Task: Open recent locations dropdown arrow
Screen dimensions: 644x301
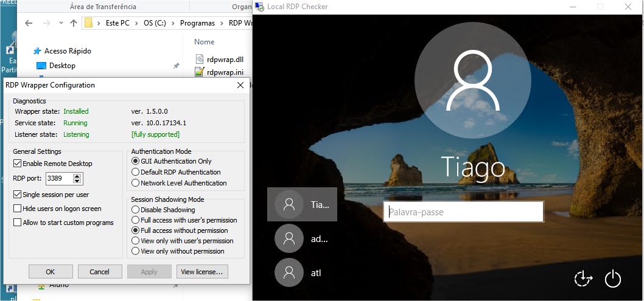Action: point(61,23)
